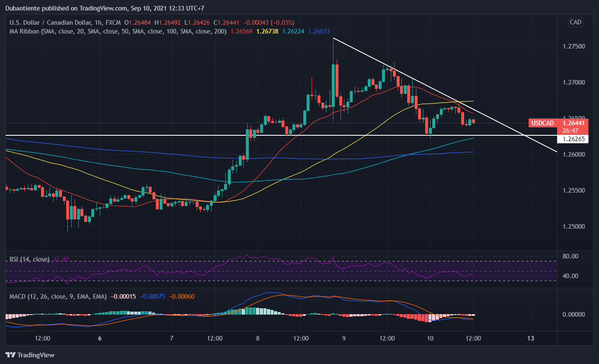Screen dimensions: 599x364
Task: Click the MACD 0.00000 scale label
Action: (x=573, y=315)
